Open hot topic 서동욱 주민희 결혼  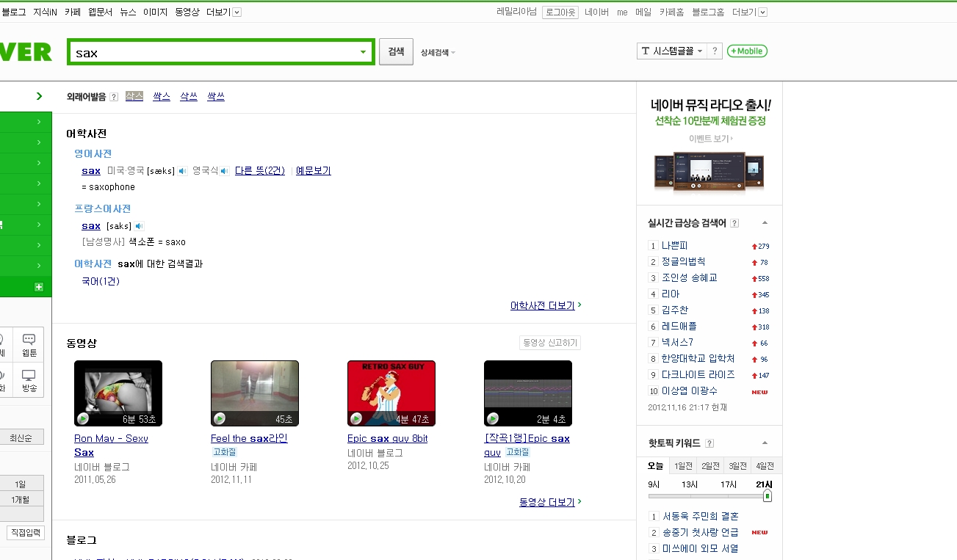701,516
